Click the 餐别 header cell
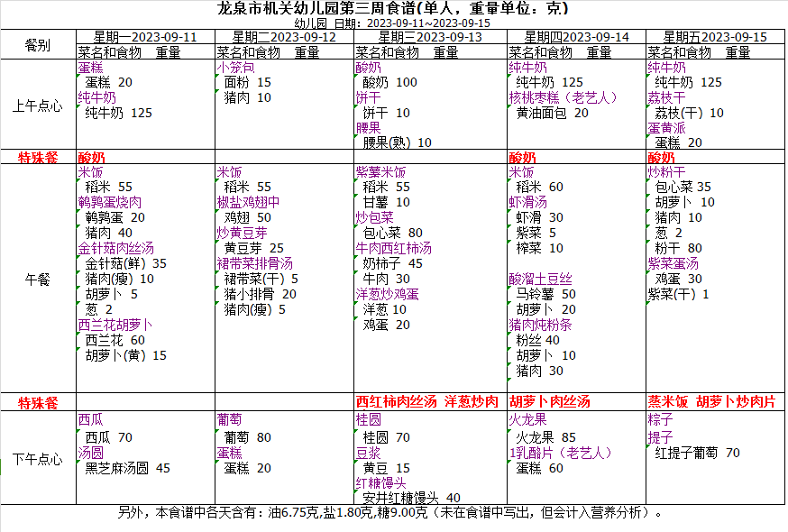Viewport: 788px width, 532px height. point(38,45)
